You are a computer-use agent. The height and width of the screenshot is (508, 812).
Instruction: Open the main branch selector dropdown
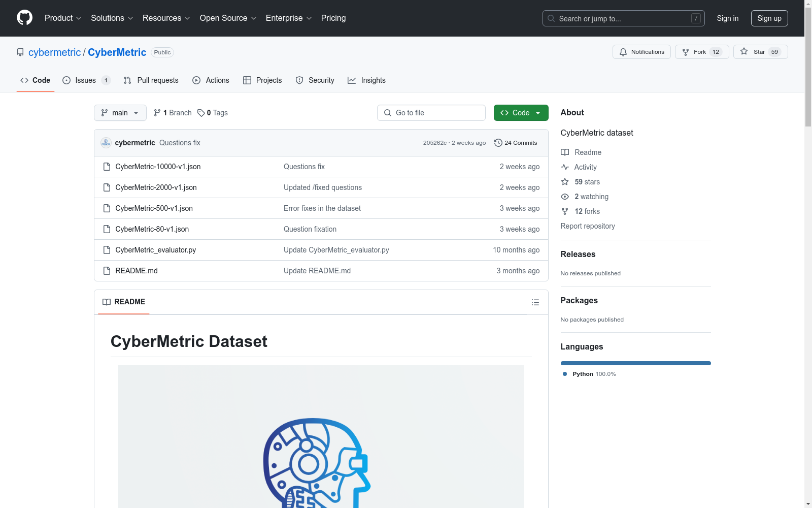120,113
